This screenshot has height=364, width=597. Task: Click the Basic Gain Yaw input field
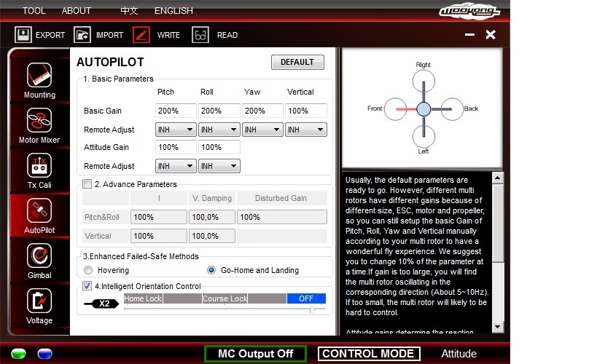(x=262, y=111)
